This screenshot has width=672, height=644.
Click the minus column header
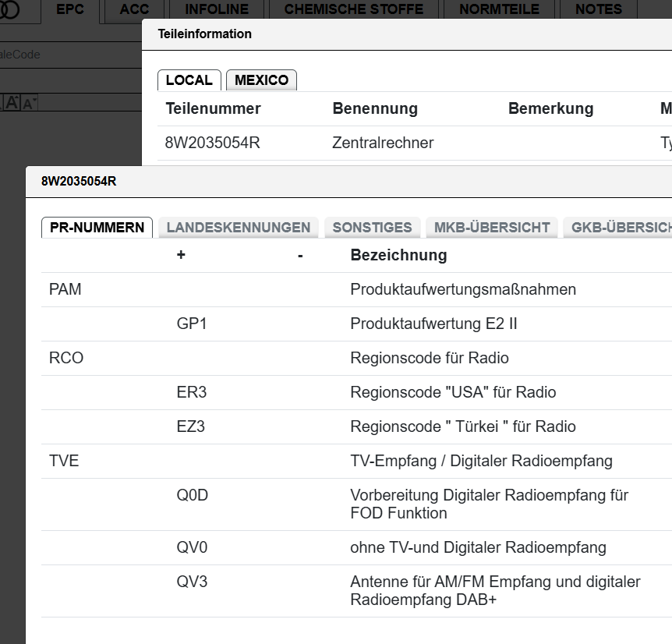300,256
